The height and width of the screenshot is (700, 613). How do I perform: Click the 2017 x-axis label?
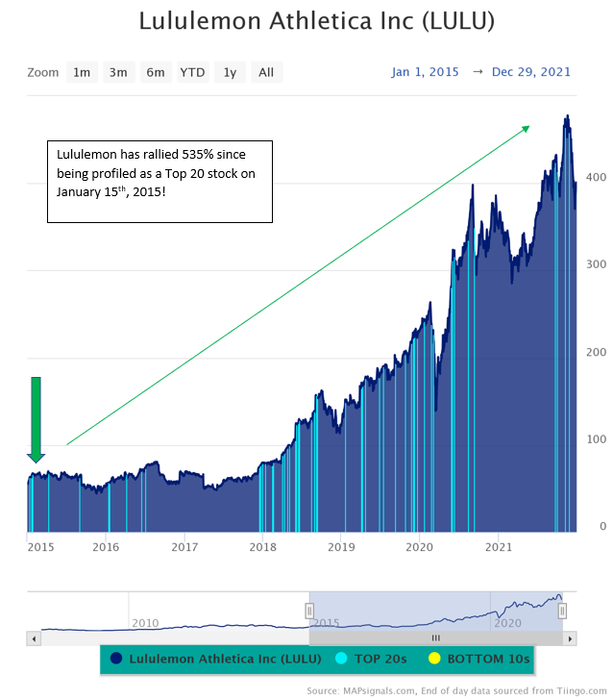[x=184, y=547]
